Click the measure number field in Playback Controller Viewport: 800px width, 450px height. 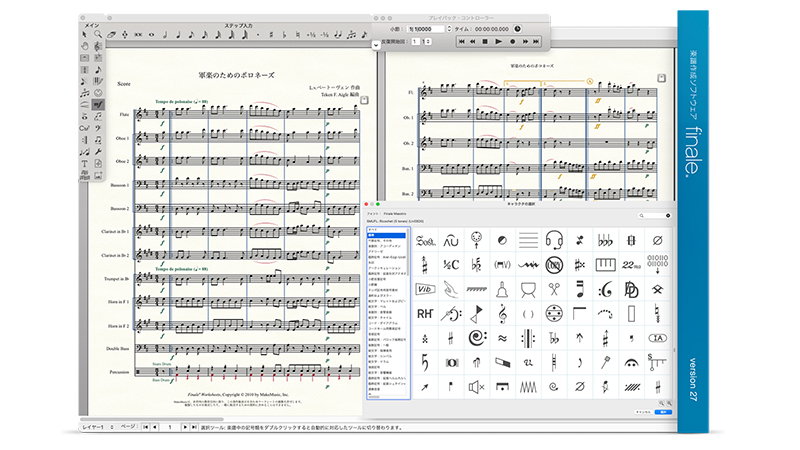[x=426, y=29]
